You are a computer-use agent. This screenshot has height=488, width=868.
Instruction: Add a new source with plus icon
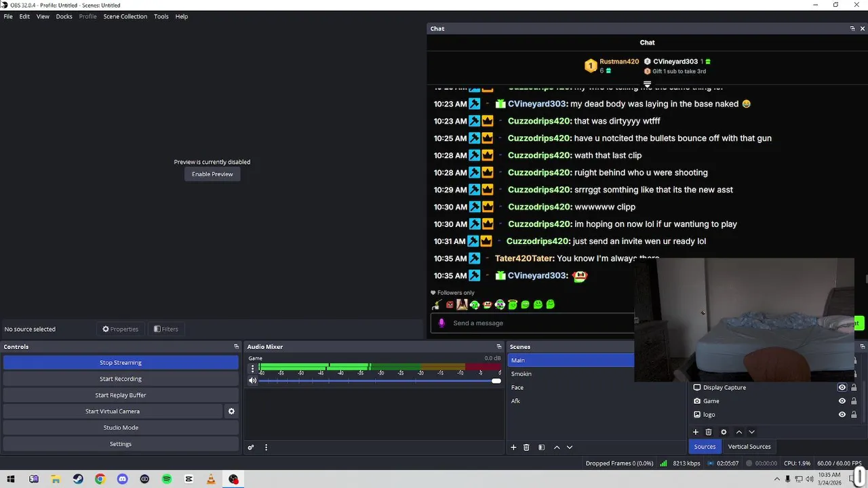coord(695,432)
